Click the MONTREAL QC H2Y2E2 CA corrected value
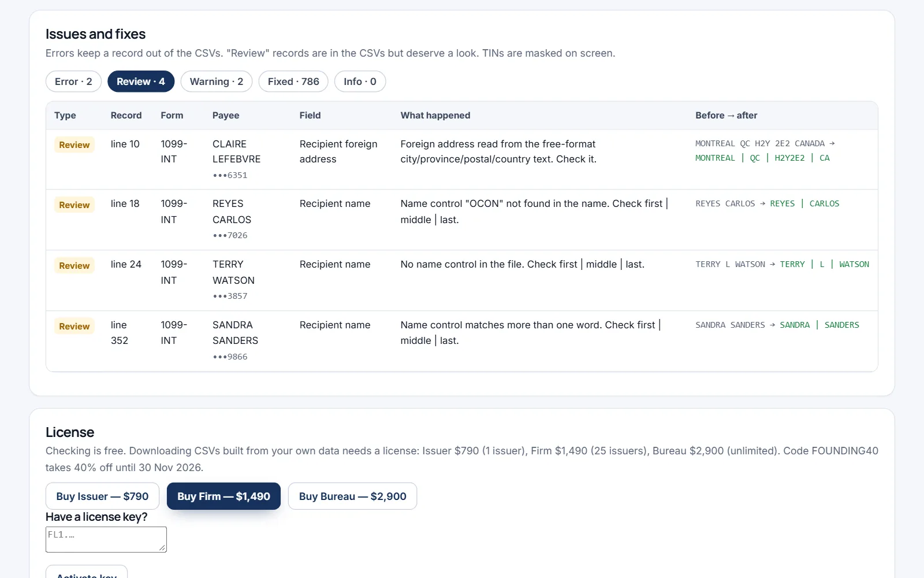924x578 pixels. coord(762,158)
